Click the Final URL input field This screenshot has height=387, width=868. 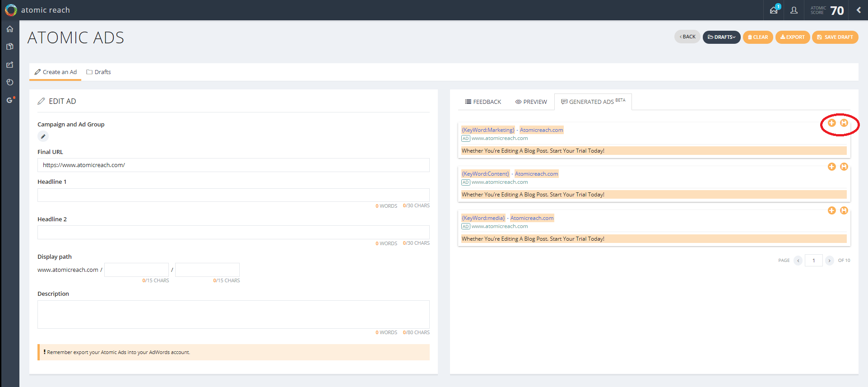pyautogui.click(x=233, y=165)
